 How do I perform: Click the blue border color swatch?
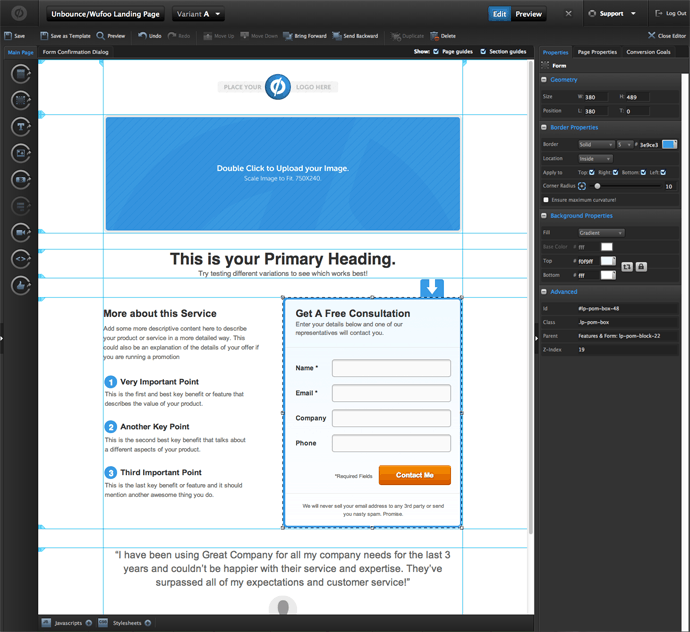[669, 145]
